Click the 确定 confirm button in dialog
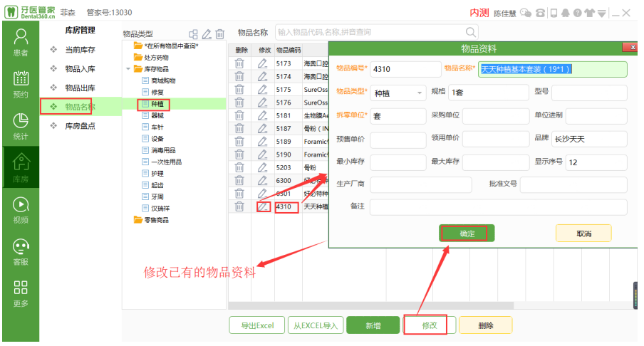Image resolution: width=644 pixels, height=346 pixels. point(467,234)
